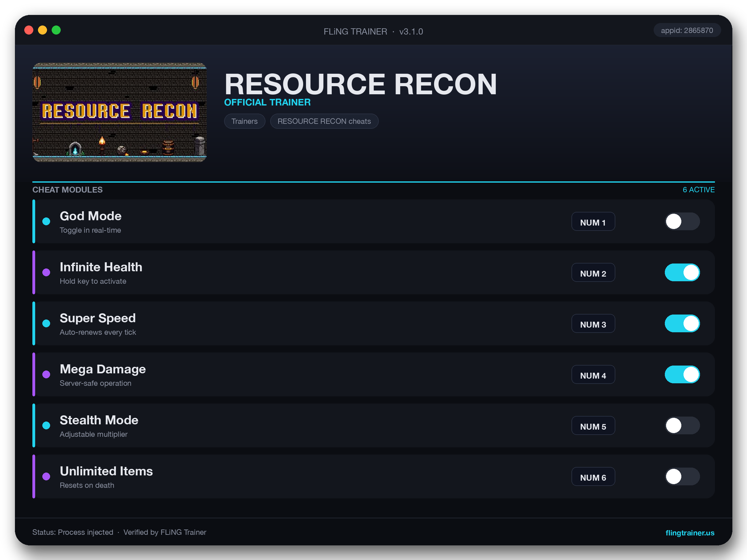747x560 pixels.
Task: Select the NUM 3 hotkey badge
Action: (x=593, y=323)
